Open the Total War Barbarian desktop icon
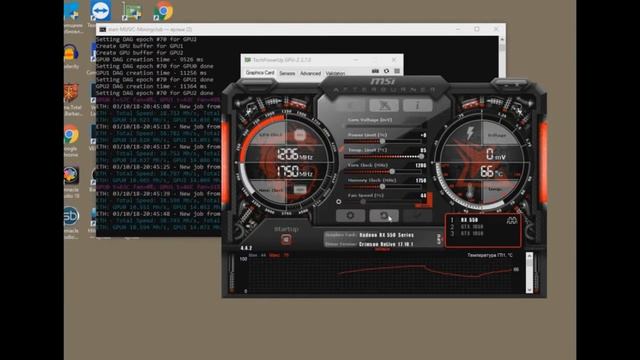 (x=71, y=93)
